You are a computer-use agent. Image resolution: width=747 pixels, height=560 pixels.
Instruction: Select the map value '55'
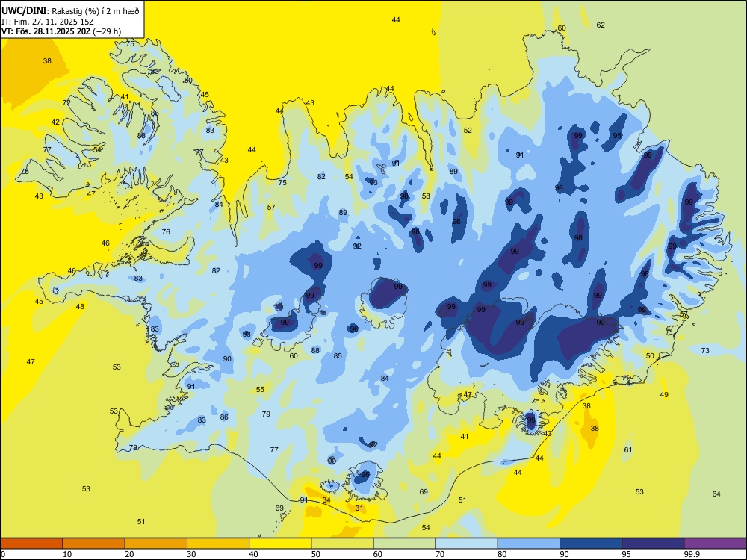click(260, 389)
